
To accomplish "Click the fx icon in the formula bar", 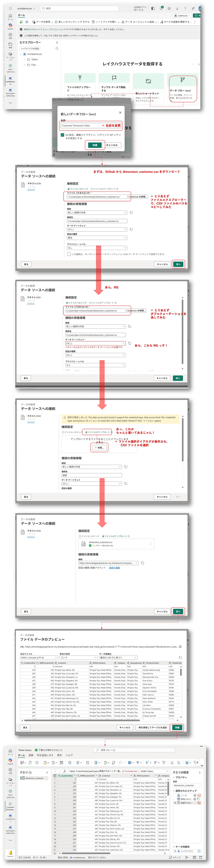I will 65,771.
